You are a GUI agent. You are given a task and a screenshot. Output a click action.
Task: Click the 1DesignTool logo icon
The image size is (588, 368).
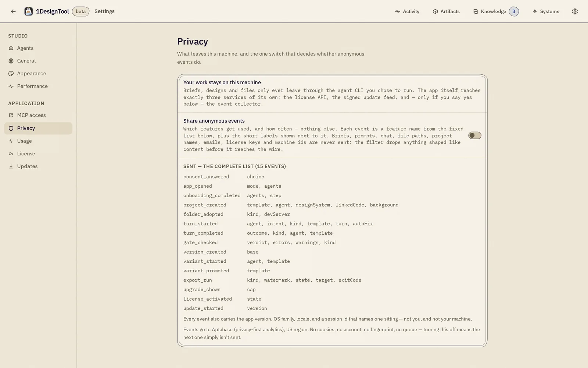click(x=28, y=11)
